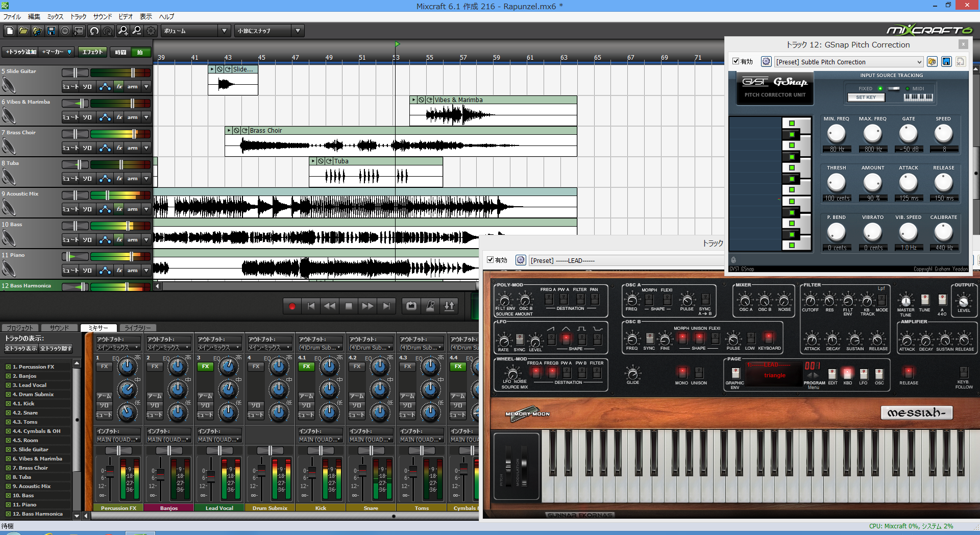
Task: Create a new project with toolbar icon
Action: (10, 31)
